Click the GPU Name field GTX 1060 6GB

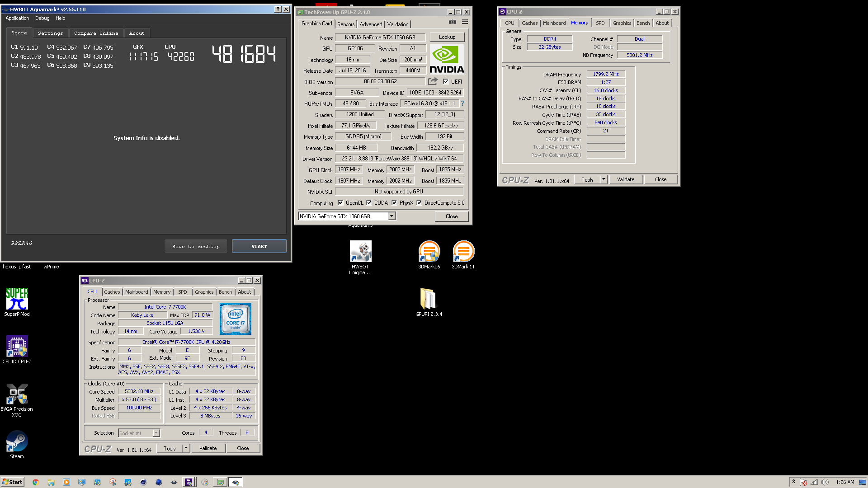[x=380, y=38]
